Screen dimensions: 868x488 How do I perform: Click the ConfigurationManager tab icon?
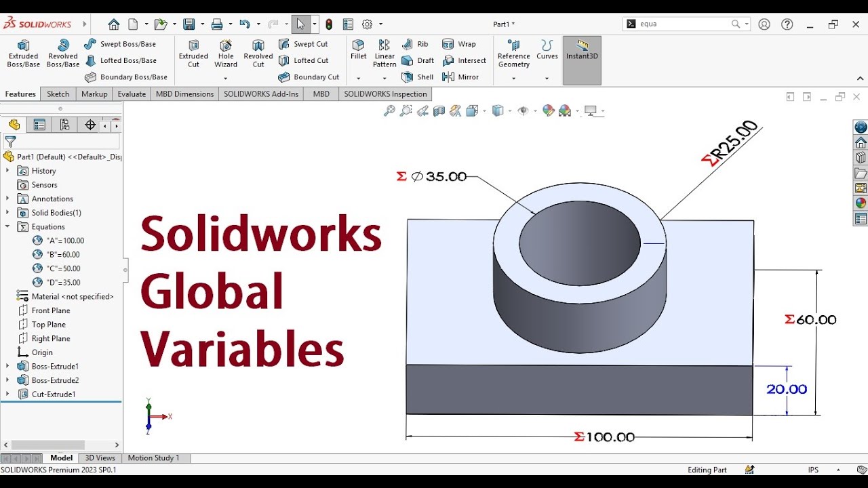pyautogui.click(x=64, y=125)
